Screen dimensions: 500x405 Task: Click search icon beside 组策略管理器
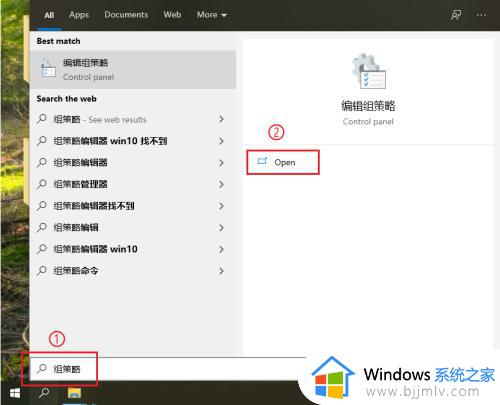point(42,184)
